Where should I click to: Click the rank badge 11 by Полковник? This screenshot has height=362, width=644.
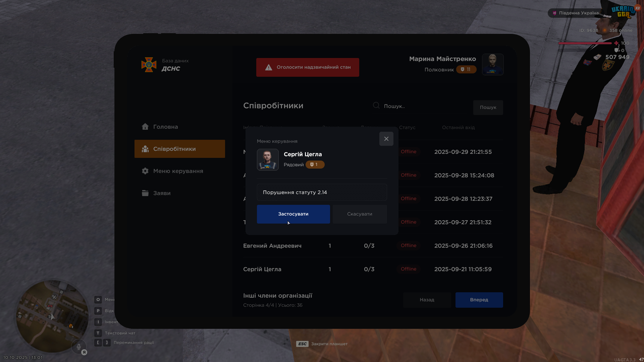tap(466, 69)
